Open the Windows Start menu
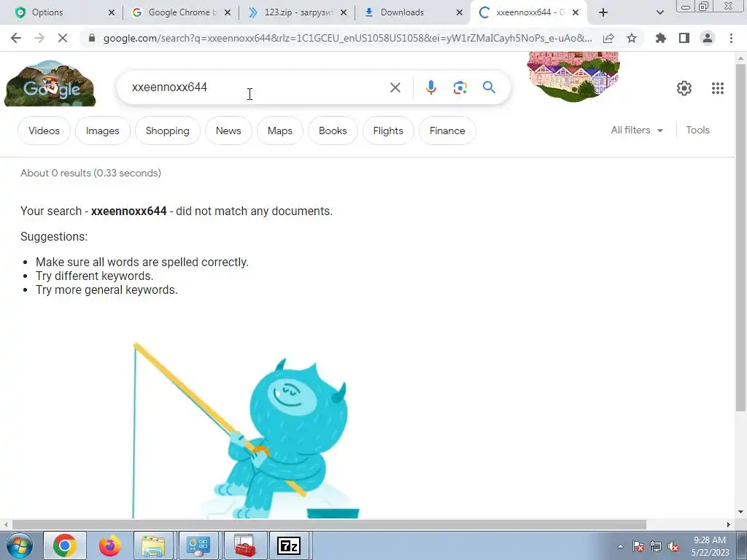 [x=20, y=545]
